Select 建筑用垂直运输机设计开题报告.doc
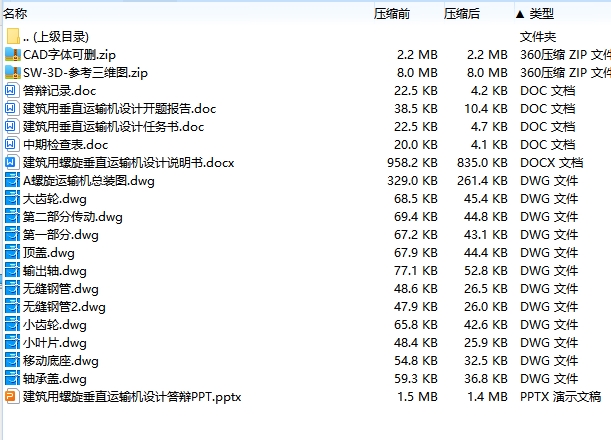The image size is (611, 440). click(x=120, y=109)
